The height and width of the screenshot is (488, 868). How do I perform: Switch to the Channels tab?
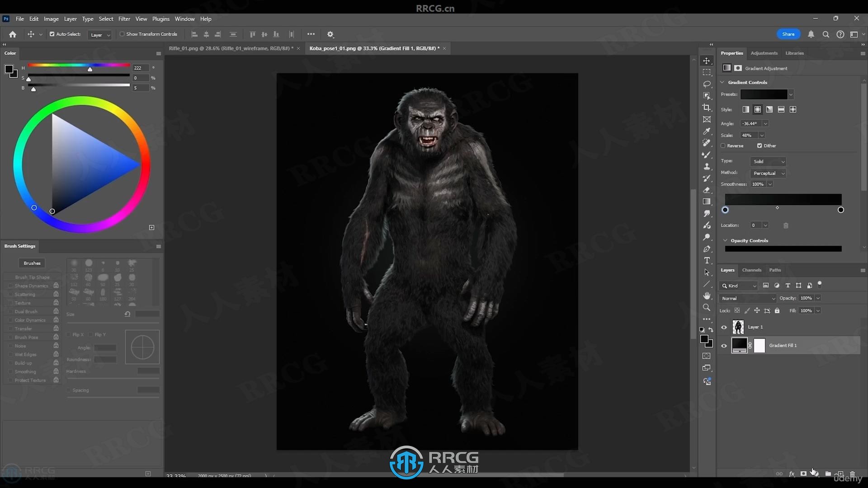[x=752, y=270]
